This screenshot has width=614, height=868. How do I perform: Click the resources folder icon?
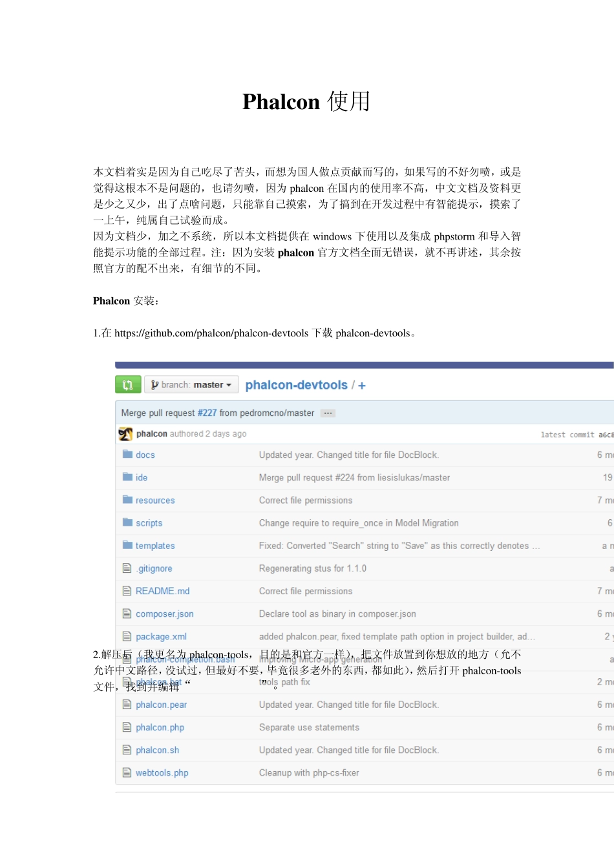point(127,499)
